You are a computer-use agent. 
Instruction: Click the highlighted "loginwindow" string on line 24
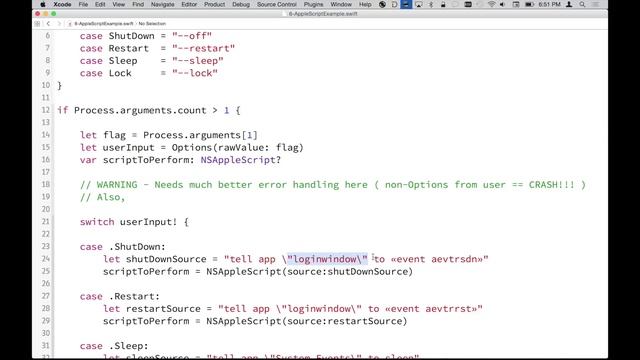click(327, 259)
